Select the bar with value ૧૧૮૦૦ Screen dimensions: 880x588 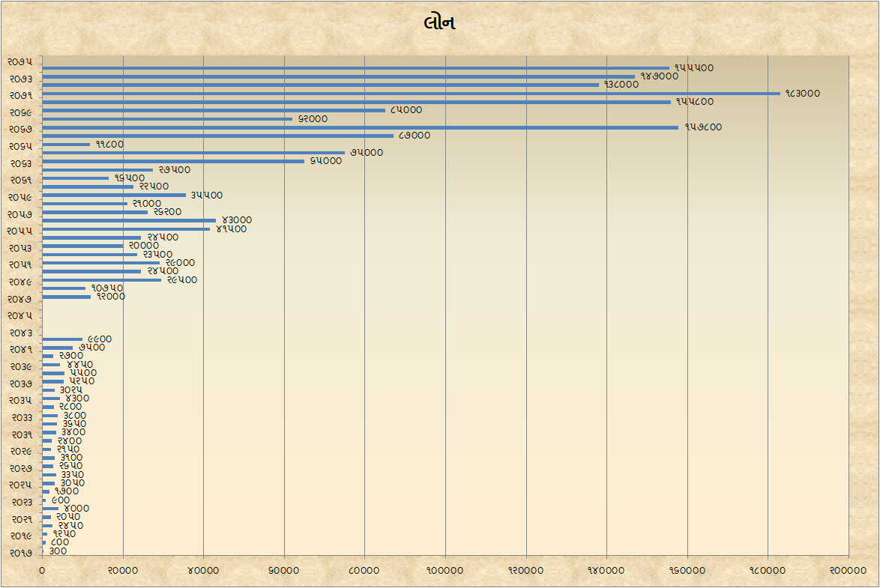[66, 145]
